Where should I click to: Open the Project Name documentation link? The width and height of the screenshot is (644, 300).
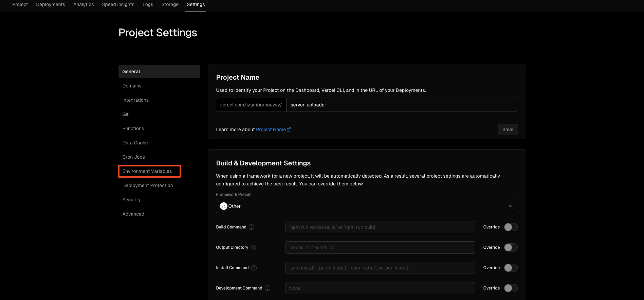271,129
